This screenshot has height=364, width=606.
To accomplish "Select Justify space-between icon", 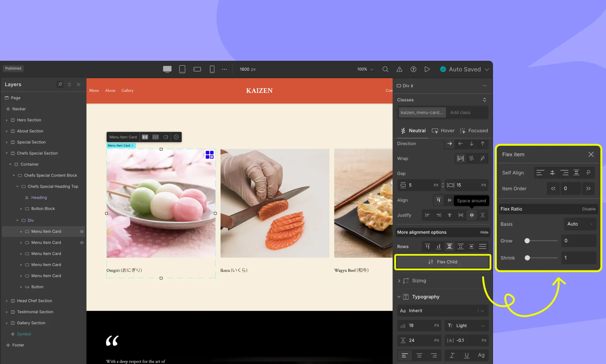I will 461,215.
